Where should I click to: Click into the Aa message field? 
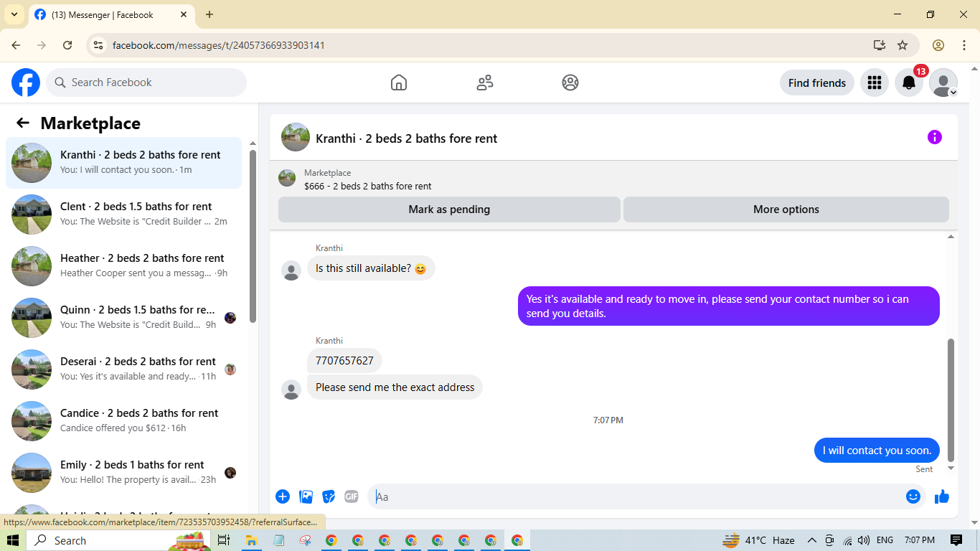635,496
